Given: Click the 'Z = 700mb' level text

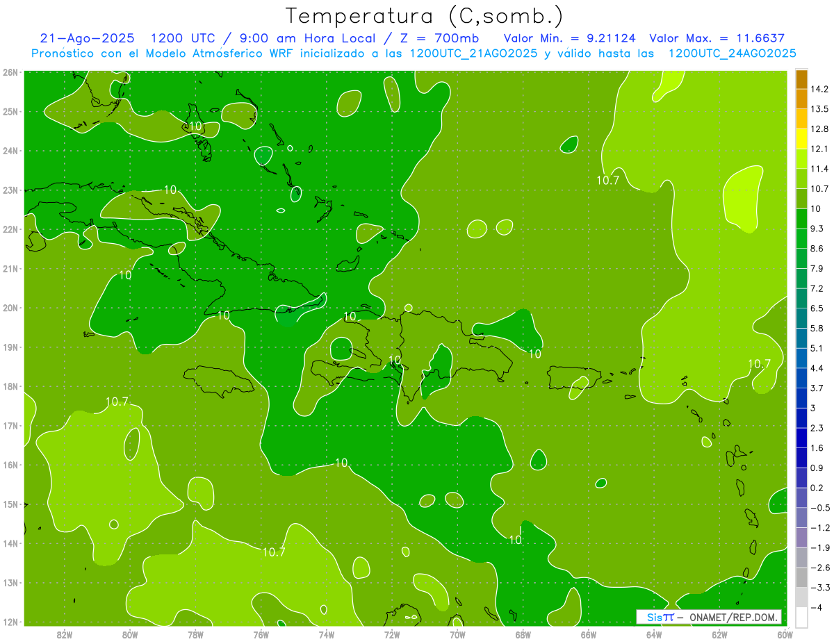Looking at the screenshot, I should tap(441, 38).
